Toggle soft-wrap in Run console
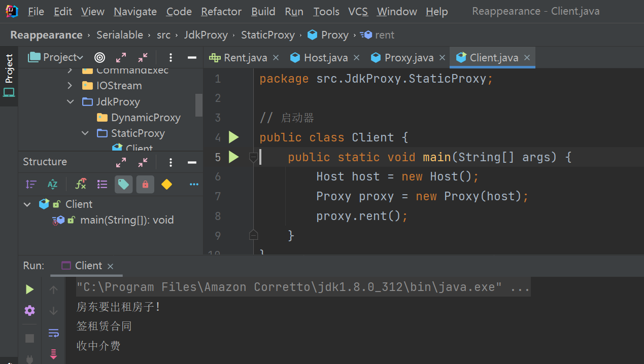The height and width of the screenshot is (364, 644). pyautogui.click(x=53, y=333)
